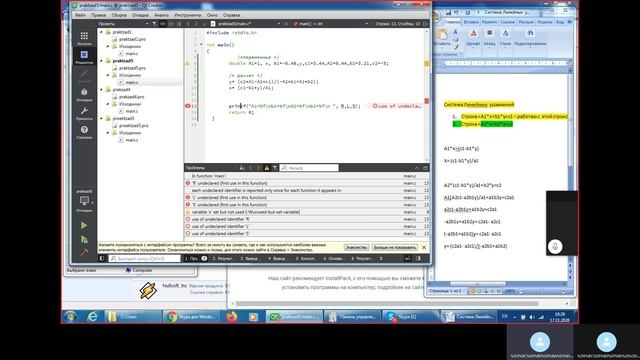Close the current main.c document with X
This screenshot has width=640, height=360.
point(286,24)
